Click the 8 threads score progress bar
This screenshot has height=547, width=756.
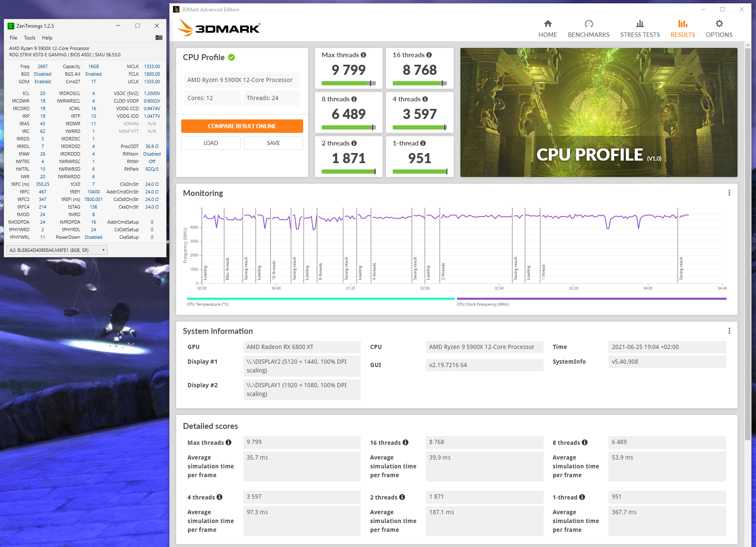[x=349, y=127]
